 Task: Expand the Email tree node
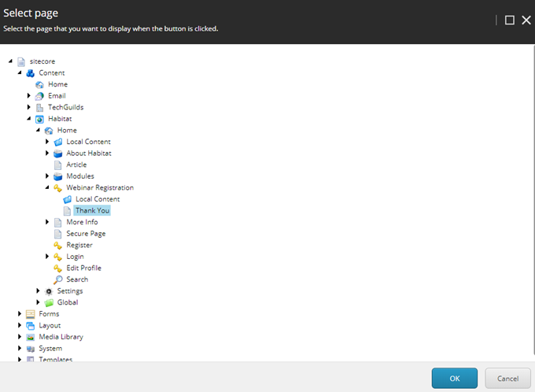(28, 95)
